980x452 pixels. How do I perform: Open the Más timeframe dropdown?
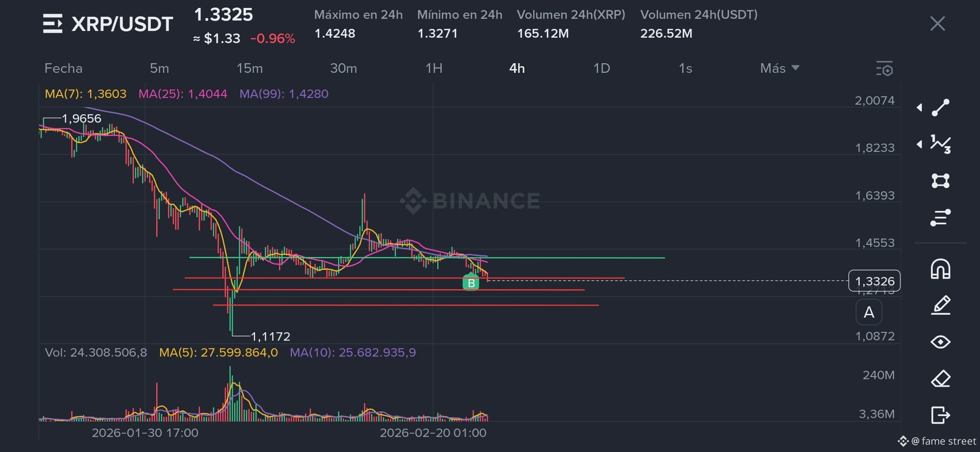click(780, 68)
